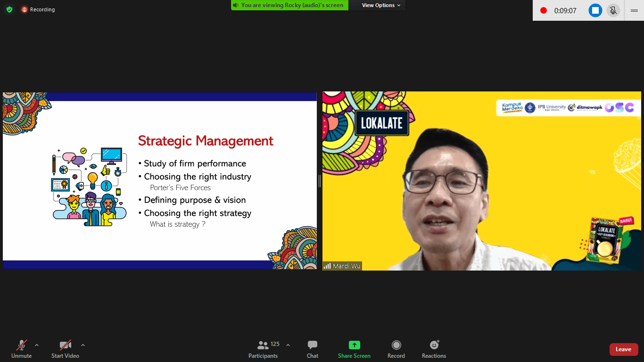Click divider handle between slide and video

[x=320, y=181]
